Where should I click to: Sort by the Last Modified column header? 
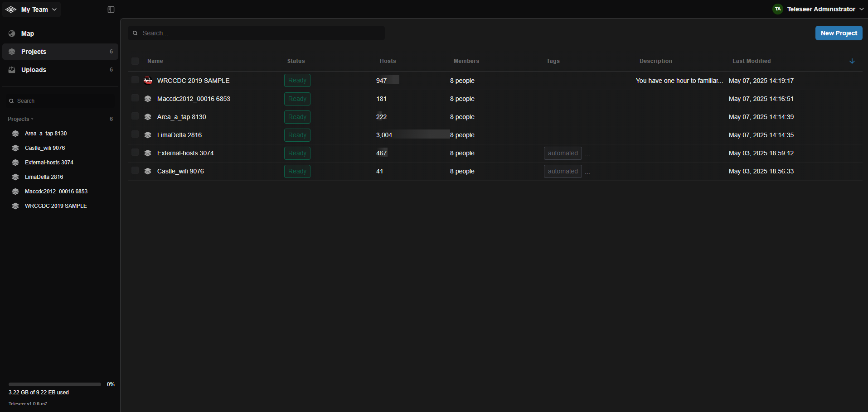click(752, 61)
